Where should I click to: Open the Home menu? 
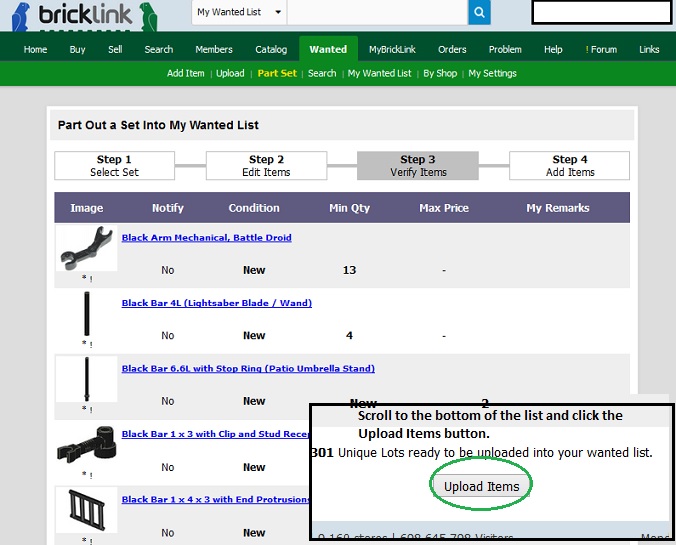(35, 50)
